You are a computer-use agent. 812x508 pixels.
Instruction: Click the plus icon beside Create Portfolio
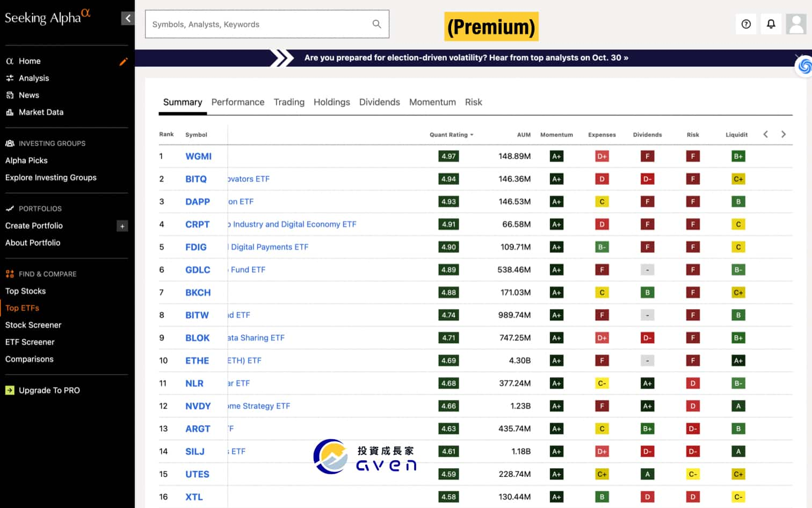pyautogui.click(x=122, y=226)
